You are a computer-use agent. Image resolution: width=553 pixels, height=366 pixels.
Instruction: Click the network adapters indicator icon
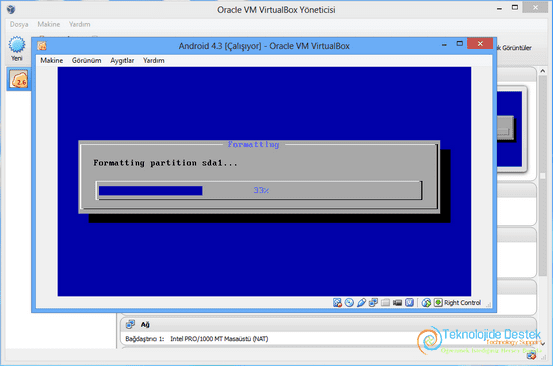coord(373,303)
